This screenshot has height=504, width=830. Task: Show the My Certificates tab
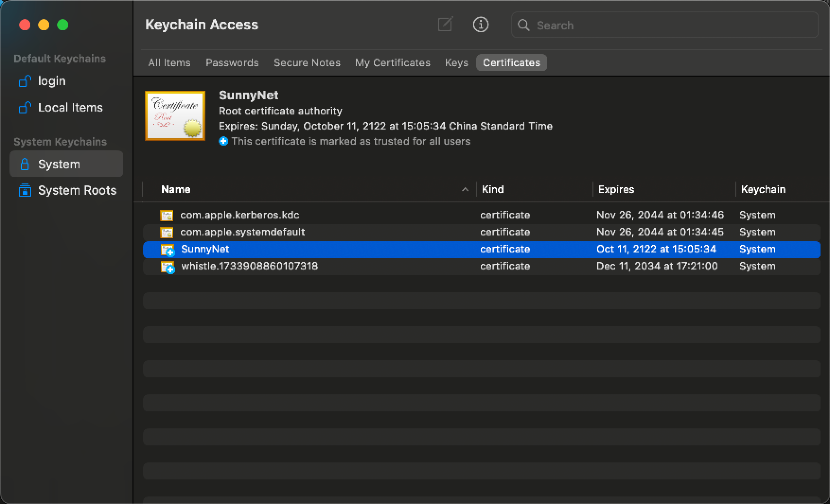392,63
